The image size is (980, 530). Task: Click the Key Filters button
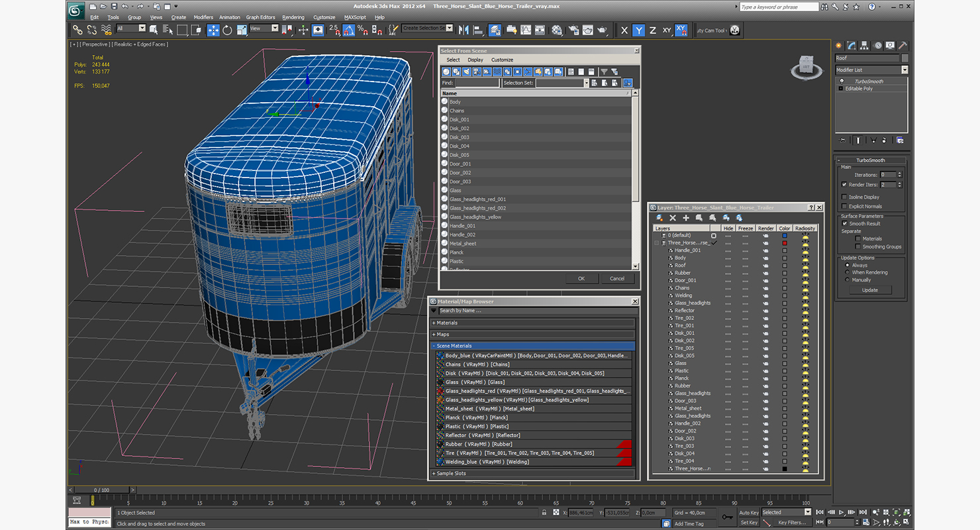coord(793,522)
